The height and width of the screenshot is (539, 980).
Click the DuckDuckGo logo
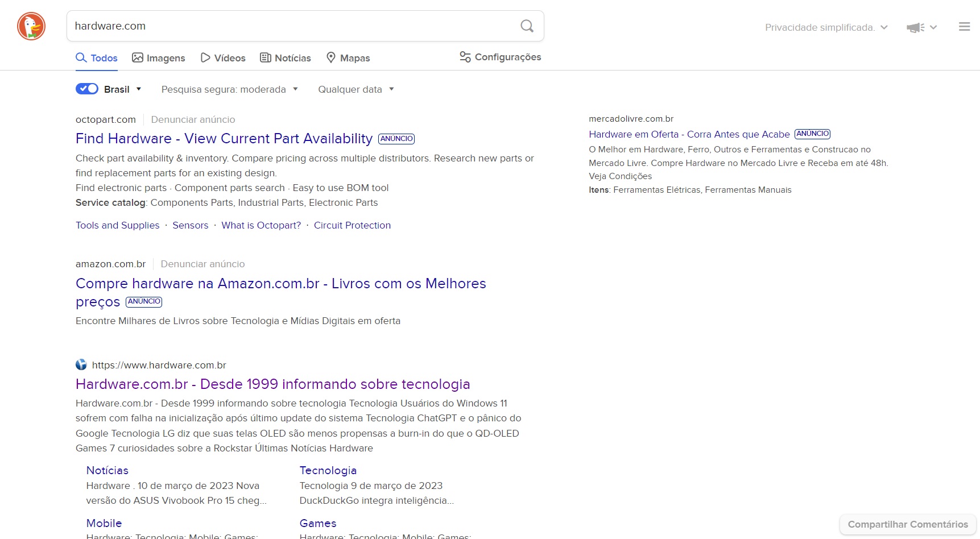point(31,26)
